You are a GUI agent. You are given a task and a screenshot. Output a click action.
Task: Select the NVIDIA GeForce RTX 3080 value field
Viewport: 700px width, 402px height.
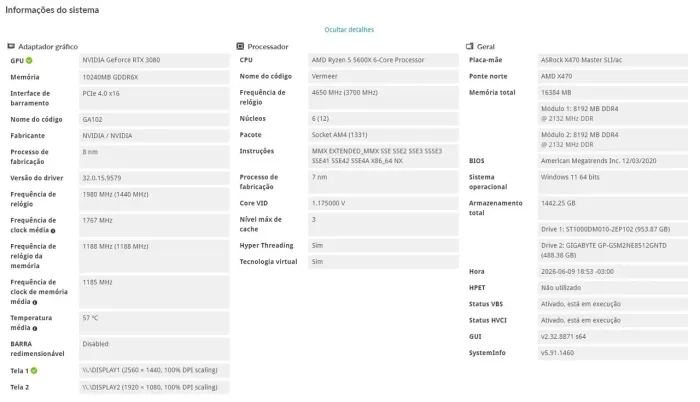(154, 60)
